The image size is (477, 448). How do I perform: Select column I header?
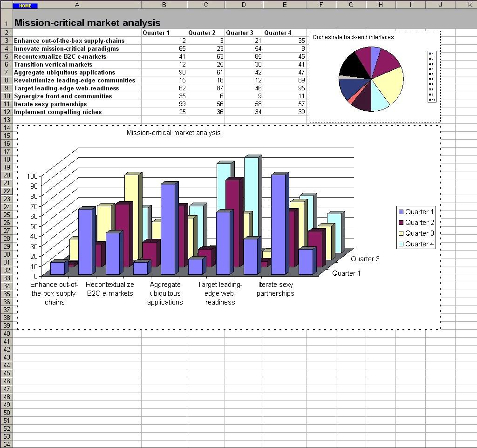tap(411, 5)
